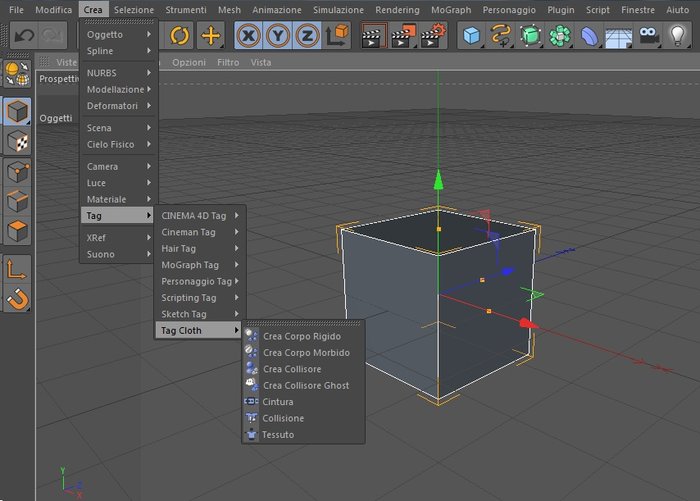Select Crea Corpo Rigido entry

click(303, 336)
